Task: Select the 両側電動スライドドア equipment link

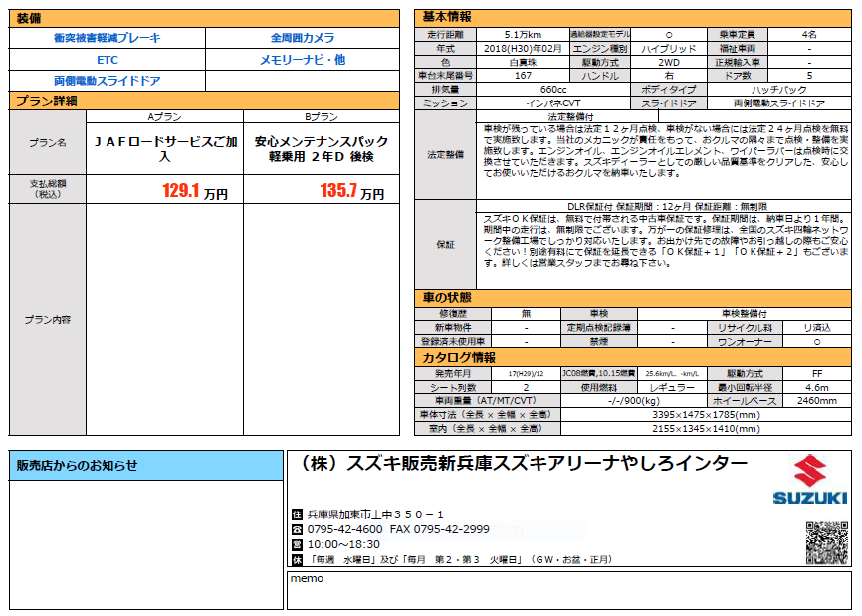Action: pyautogui.click(x=107, y=81)
